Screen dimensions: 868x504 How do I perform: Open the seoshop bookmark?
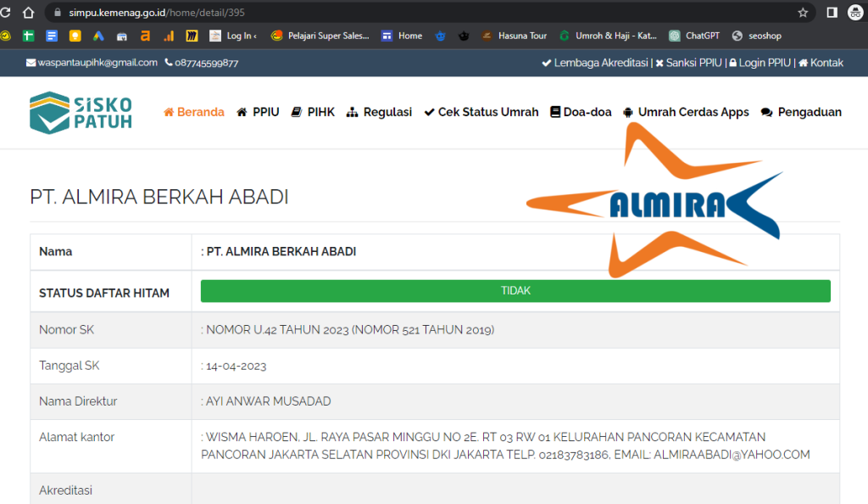coord(757,36)
